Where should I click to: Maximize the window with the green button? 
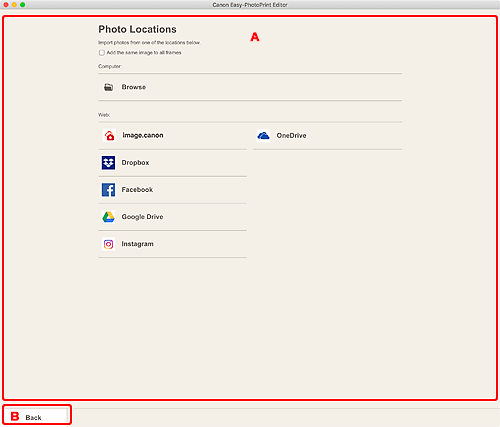pyautogui.click(x=22, y=5)
